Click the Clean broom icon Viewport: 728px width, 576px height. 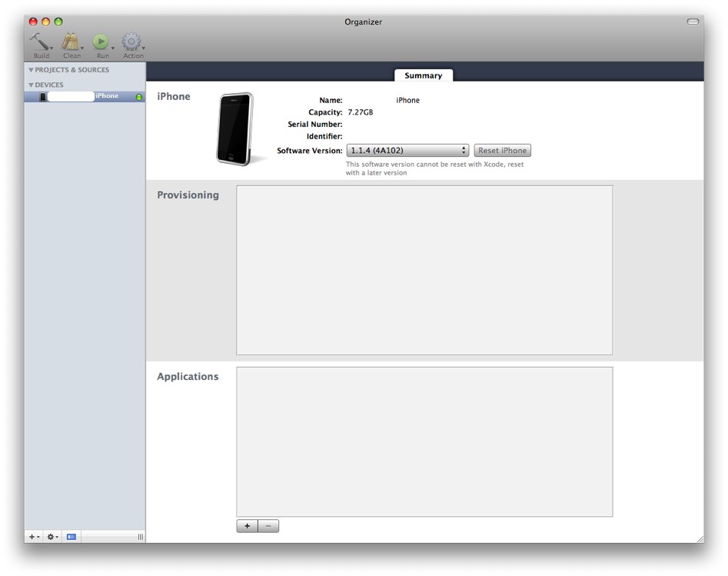pyautogui.click(x=71, y=42)
